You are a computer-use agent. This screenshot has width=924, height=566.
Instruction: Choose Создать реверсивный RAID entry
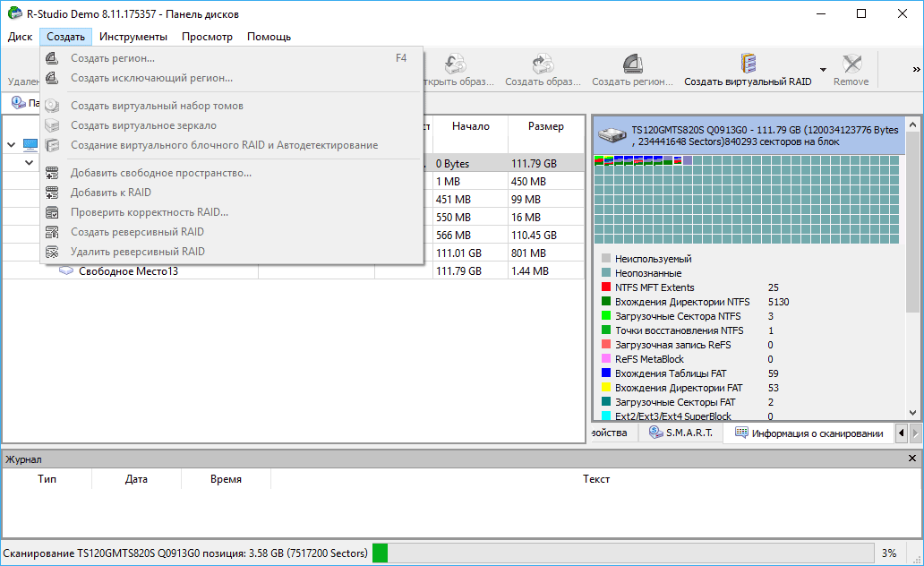[232, 232]
